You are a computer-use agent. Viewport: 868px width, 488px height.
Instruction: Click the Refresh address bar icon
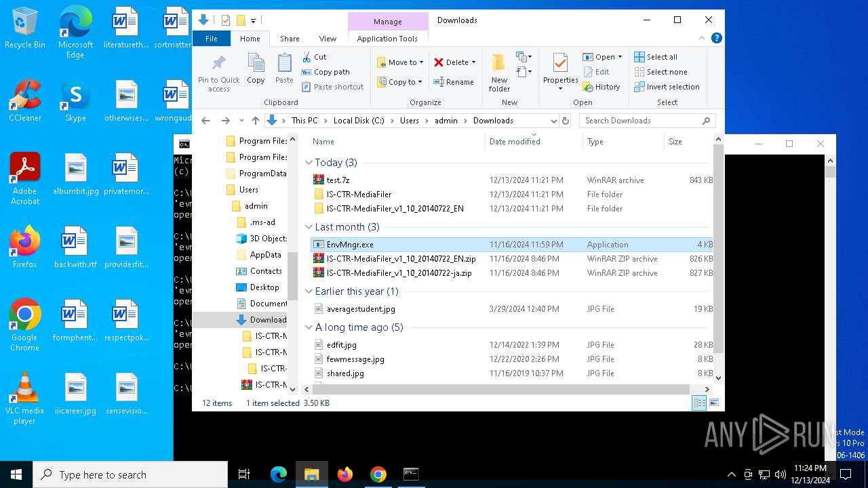[565, 121]
